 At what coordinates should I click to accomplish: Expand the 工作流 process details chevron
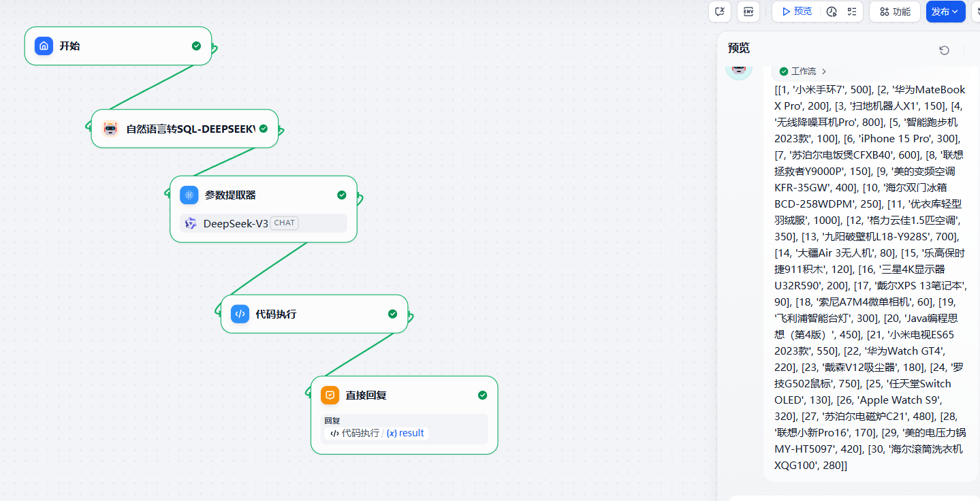tap(824, 71)
